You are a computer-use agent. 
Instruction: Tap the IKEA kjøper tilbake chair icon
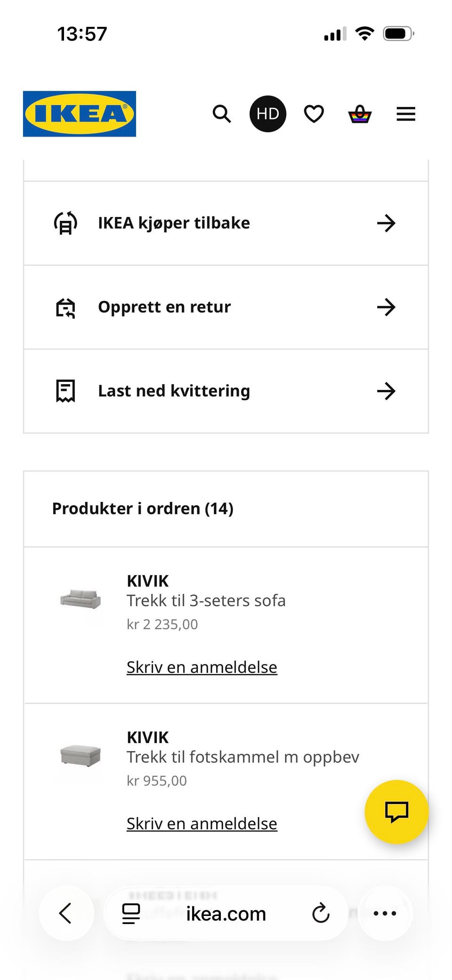(x=65, y=223)
